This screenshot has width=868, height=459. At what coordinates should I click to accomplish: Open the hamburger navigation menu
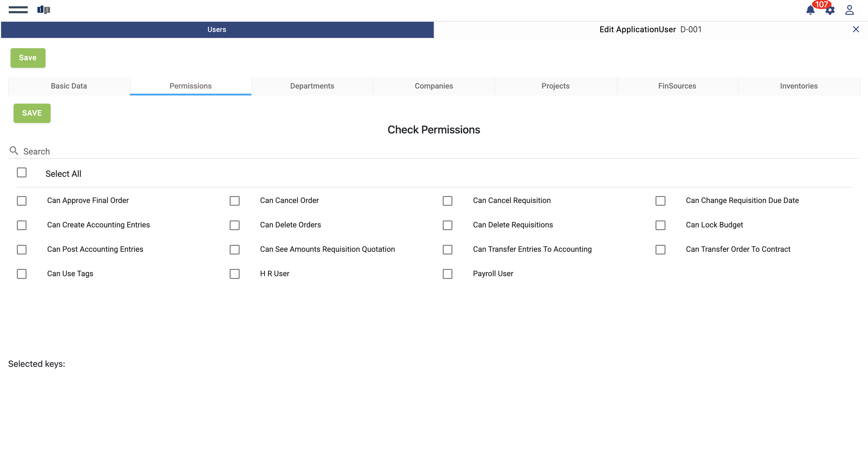[x=18, y=10]
